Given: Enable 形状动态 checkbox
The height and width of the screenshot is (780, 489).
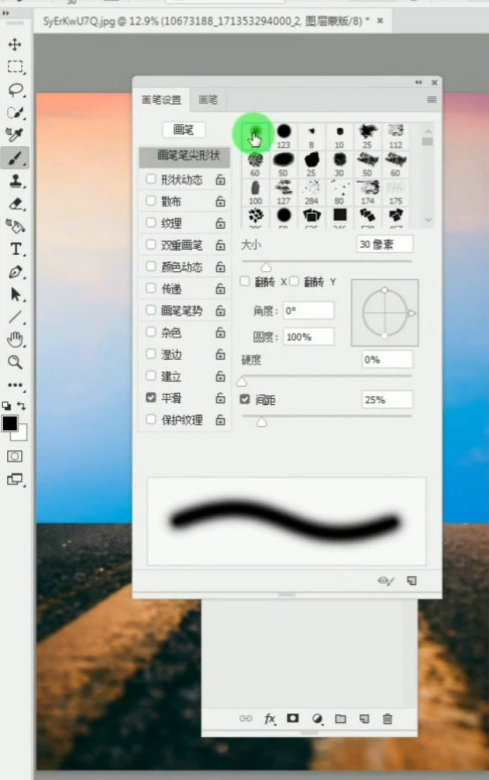Looking at the screenshot, I should click(x=151, y=179).
